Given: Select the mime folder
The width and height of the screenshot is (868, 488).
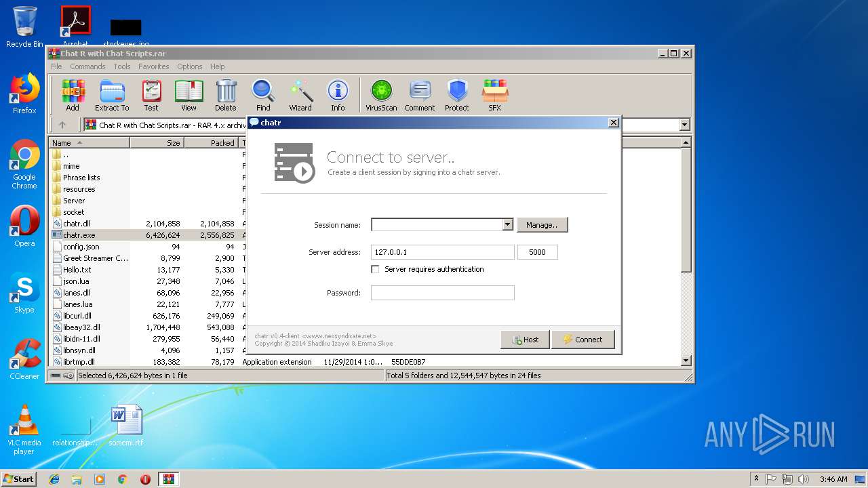Looking at the screenshot, I should pos(71,166).
